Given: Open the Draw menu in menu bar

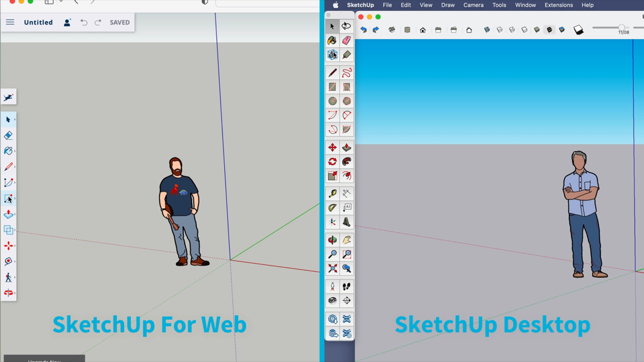Looking at the screenshot, I should pos(448,5).
